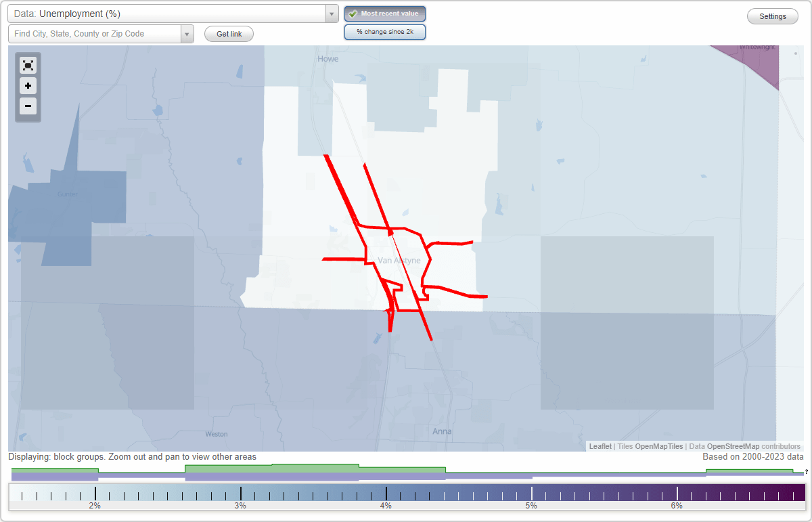Image resolution: width=812 pixels, height=522 pixels.
Task: Open the Settings panel
Action: point(772,16)
